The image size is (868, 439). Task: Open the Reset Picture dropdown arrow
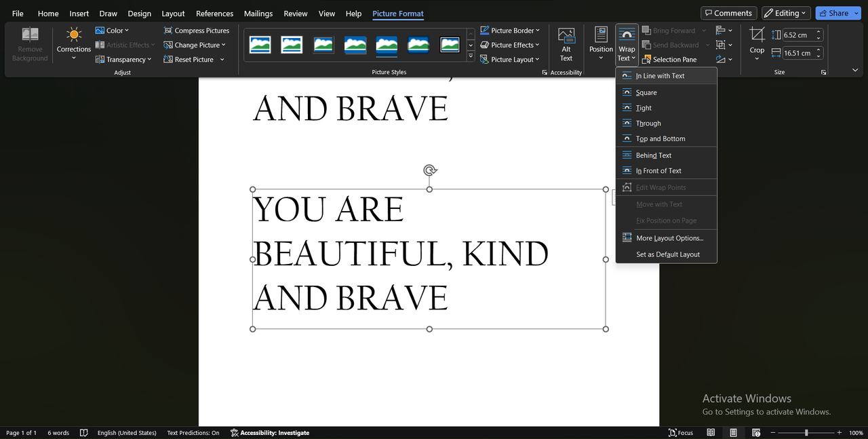coord(222,60)
